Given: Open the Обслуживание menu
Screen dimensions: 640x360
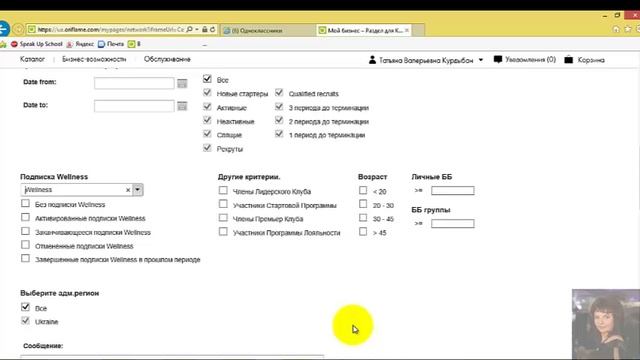Looking at the screenshot, I should tap(167, 59).
